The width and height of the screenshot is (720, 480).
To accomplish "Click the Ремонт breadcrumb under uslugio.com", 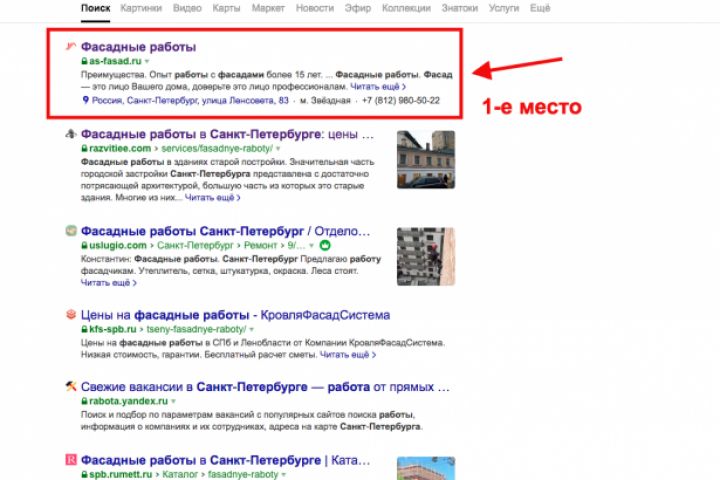I will pos(260,245).
